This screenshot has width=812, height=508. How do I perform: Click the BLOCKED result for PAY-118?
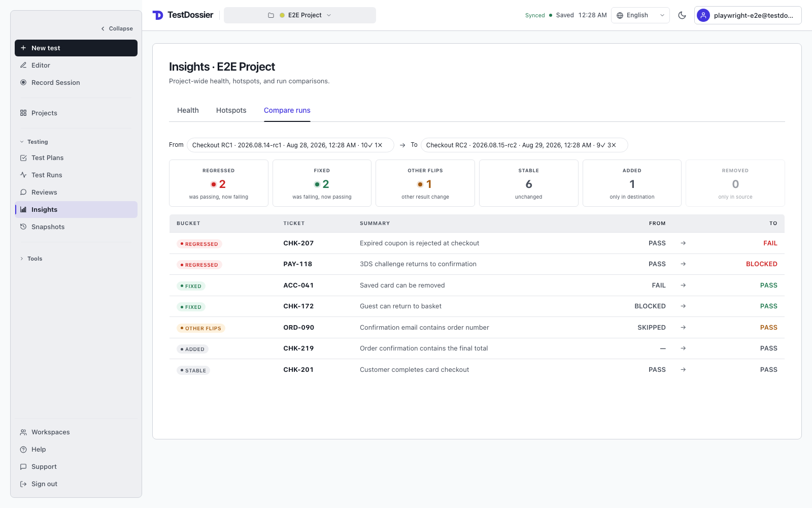pyautogui.click(x=762, y=264)
